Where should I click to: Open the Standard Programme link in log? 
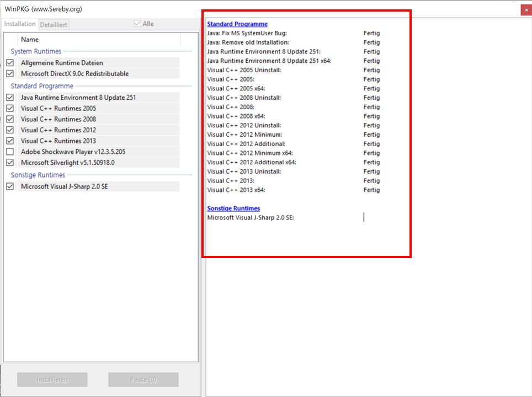237,24
